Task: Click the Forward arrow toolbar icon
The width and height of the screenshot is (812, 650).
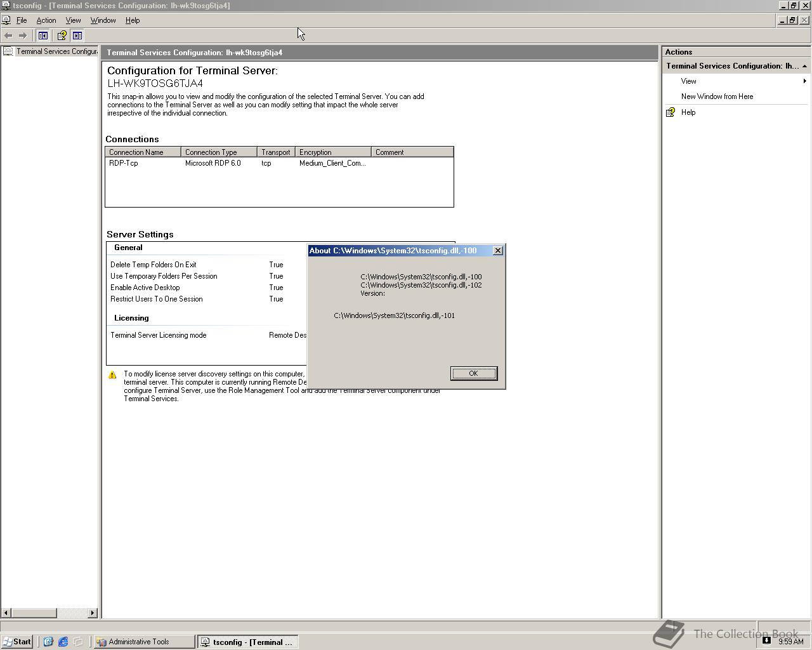Action: point(23,36)
